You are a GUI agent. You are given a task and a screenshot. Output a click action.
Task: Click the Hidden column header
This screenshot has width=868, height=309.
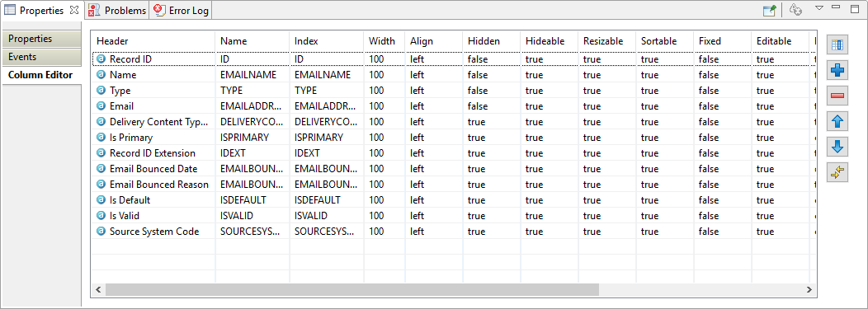click(484, 41)
